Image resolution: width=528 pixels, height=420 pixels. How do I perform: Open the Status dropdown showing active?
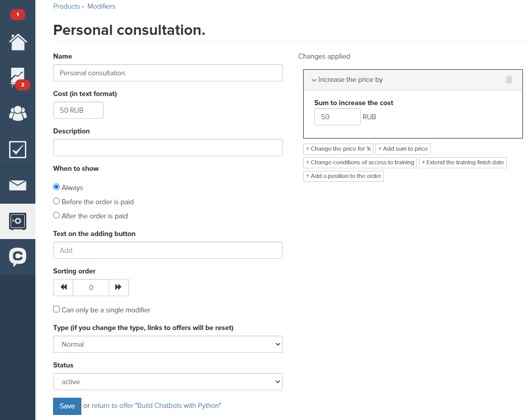[168, 382]
